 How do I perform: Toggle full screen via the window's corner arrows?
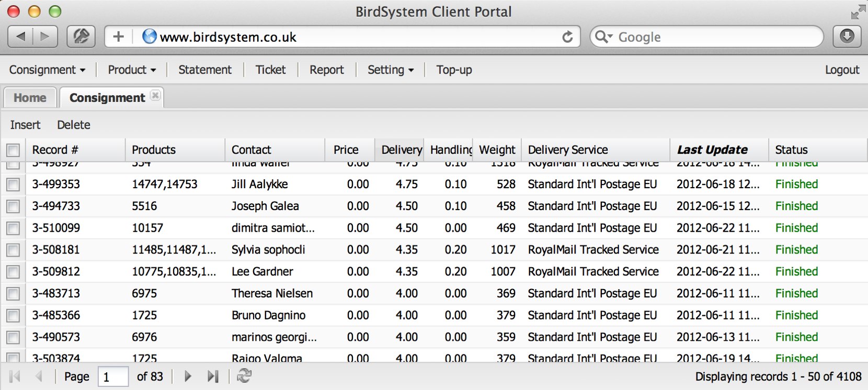click(858, 12)
